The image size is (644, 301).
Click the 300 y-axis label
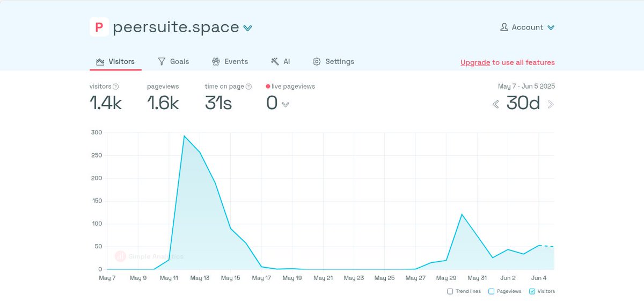(97, 132)
